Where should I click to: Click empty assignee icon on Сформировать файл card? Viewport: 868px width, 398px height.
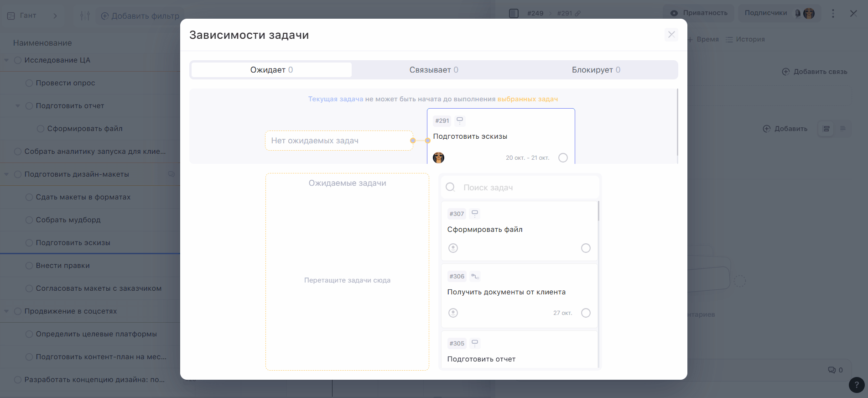[x=453, y=248]
